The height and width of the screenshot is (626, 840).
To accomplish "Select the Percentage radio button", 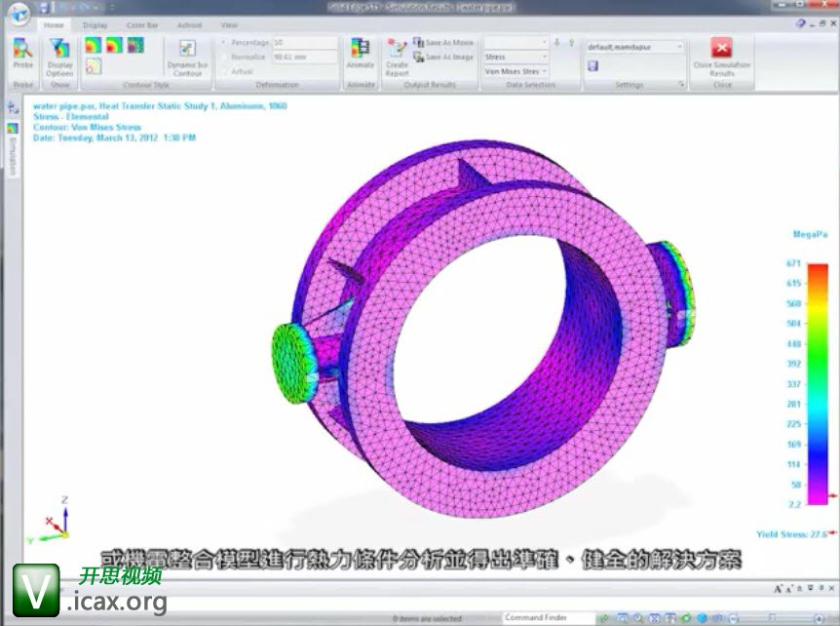I will [224, 42].
